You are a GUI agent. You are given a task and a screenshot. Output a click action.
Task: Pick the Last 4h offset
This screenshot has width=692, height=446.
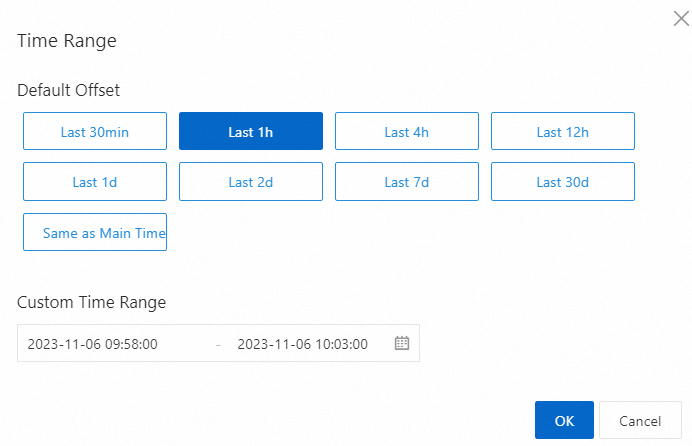[x=407, y=131]
